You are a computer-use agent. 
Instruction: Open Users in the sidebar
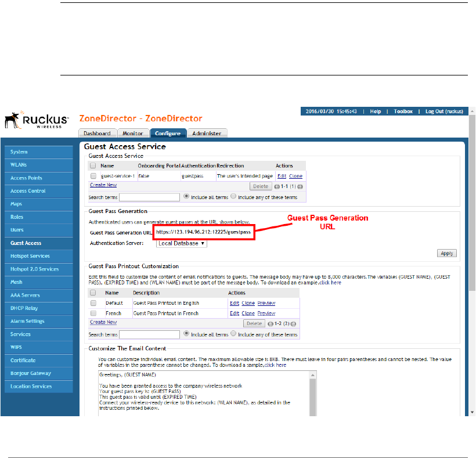[39, 230]
